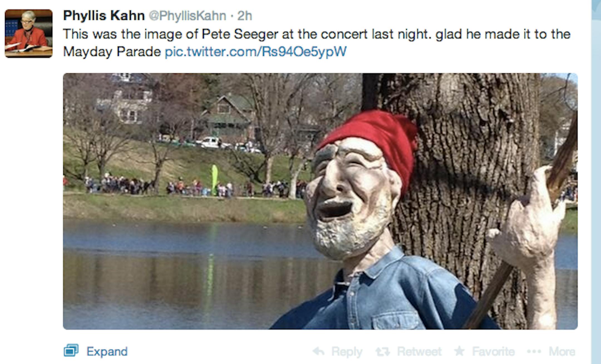Click the Phyllis Kahn display name
This screenshot has height=364, width=601.
104,16
